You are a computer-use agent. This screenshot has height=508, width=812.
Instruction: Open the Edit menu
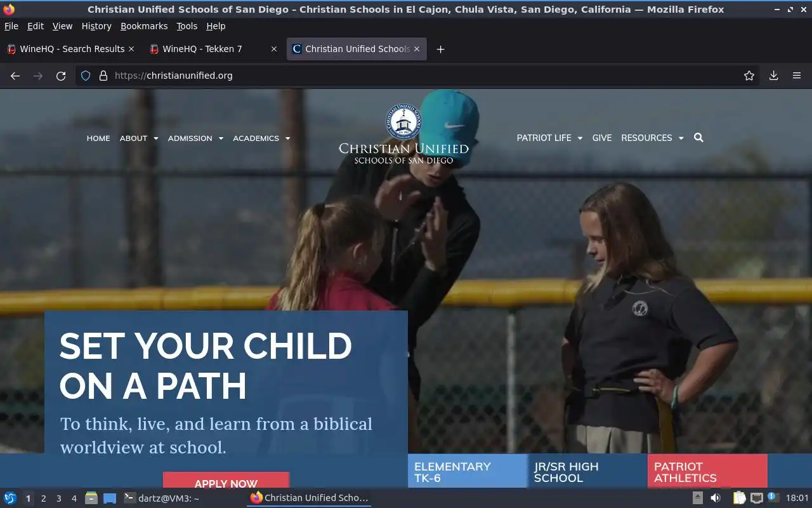[36, 26]
